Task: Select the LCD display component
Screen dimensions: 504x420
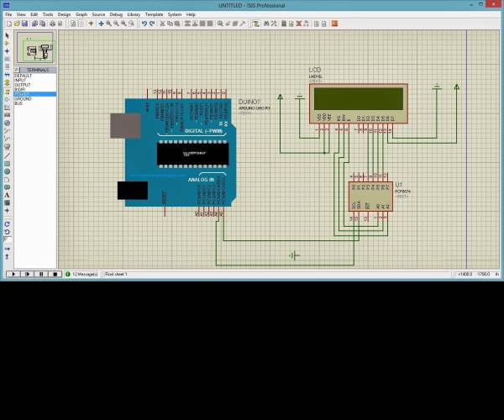Action: [x=359, y=103]
